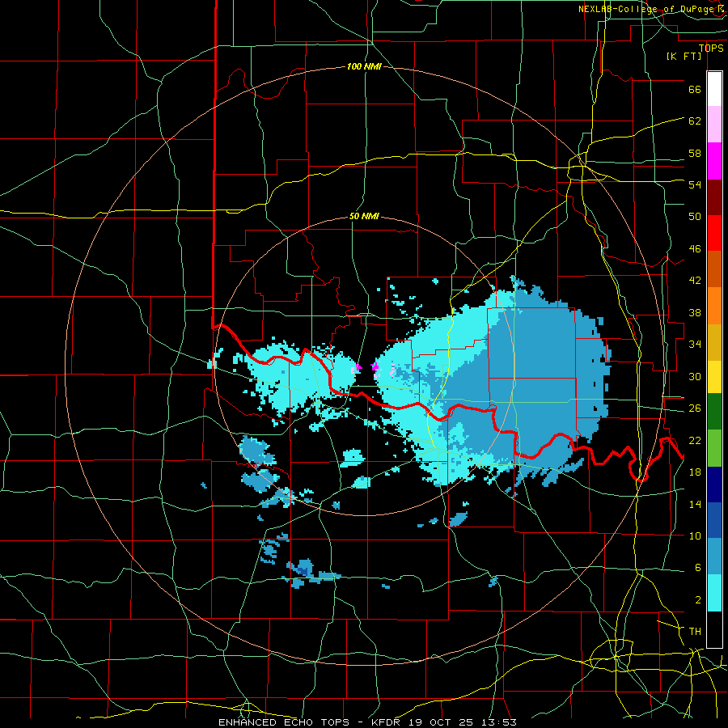Click the legend value 10

tap(695, 535)
